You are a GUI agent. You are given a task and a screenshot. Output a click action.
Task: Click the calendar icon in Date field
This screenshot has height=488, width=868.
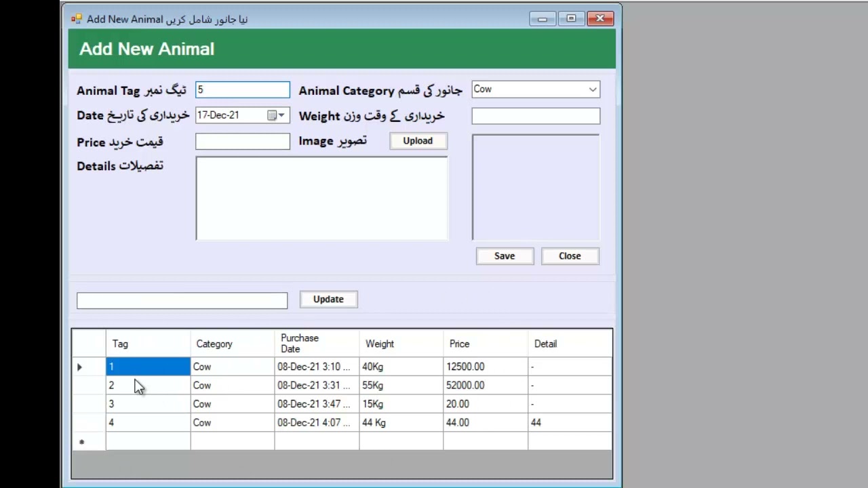coord(272,115)
